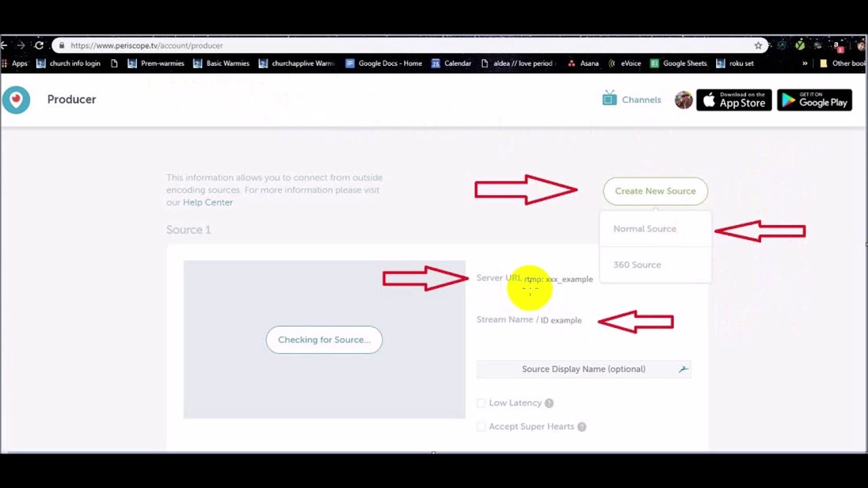Enable the Accept Super Hearts checkbox
This screenshot has height=488, width=868.
(x=481, y=427)
